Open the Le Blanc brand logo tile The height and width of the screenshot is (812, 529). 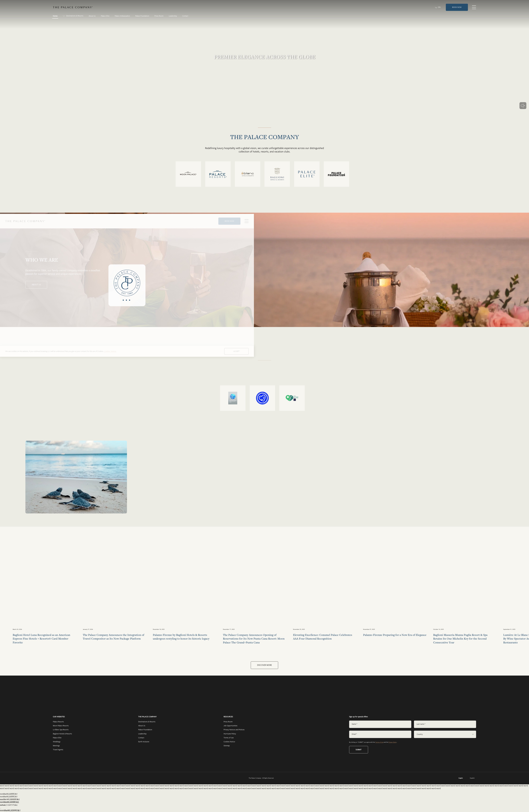[248, 174]
